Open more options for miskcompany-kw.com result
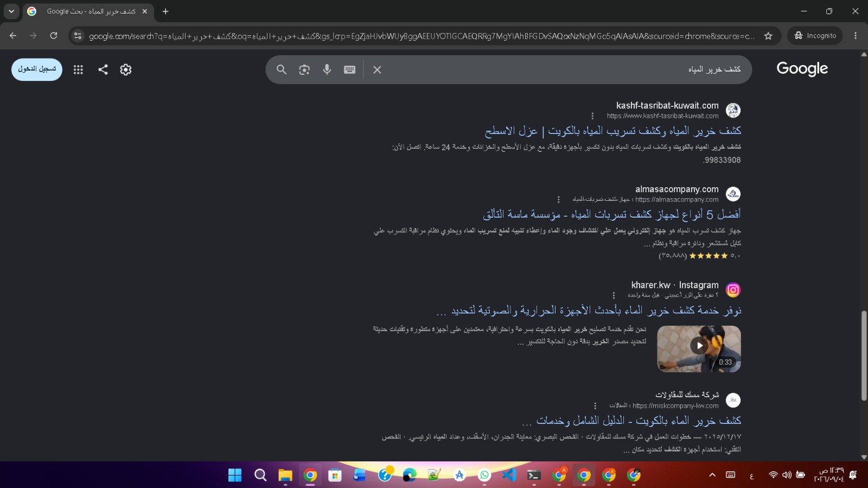 coord(595,405)
